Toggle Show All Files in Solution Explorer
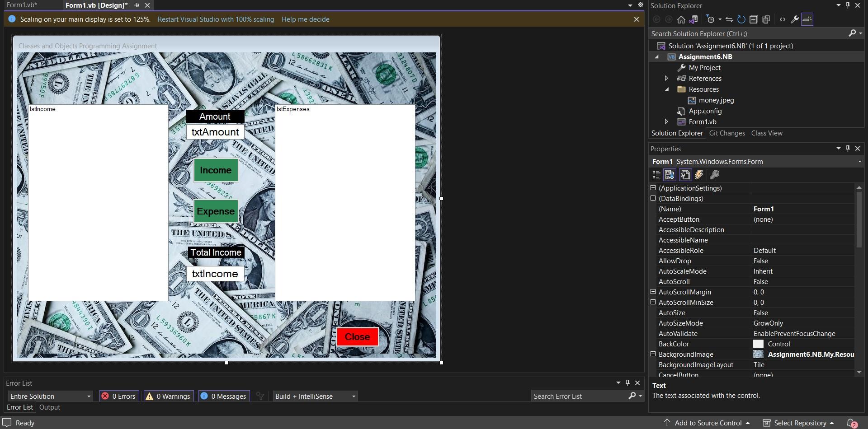This screenshot has height=429, width=868. coord(766,19)
